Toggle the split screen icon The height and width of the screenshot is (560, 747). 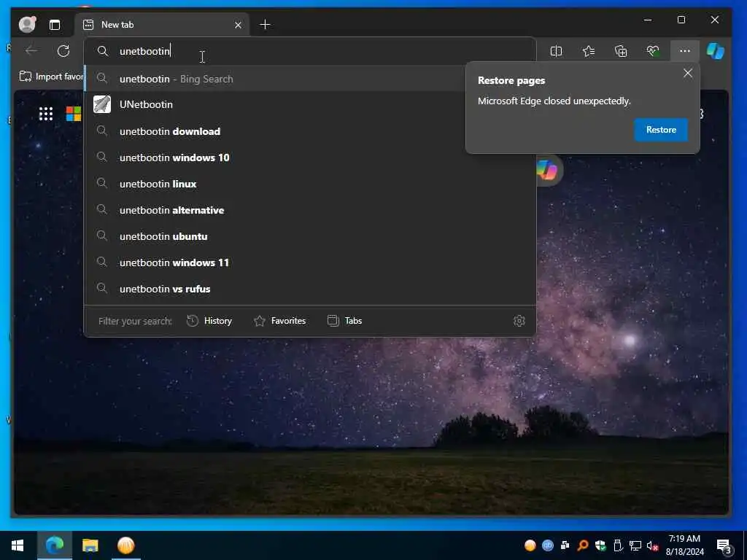tap(556, 51)
